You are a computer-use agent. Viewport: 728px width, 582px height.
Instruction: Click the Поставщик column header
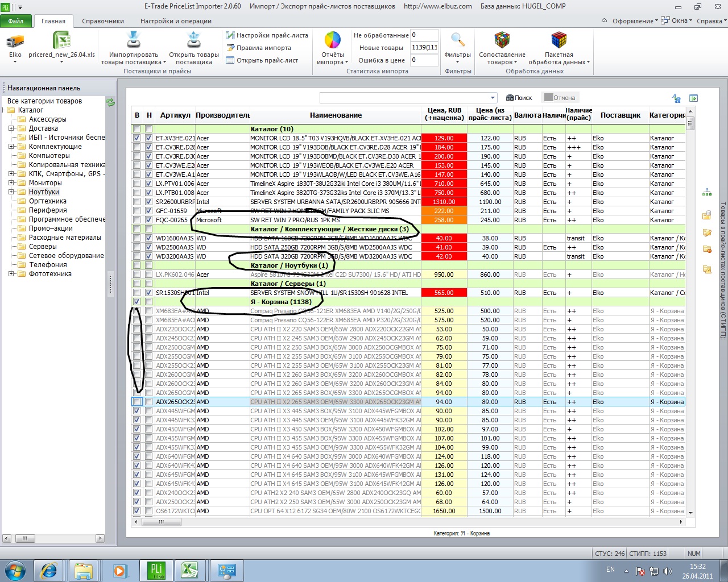tap(621, 115)
